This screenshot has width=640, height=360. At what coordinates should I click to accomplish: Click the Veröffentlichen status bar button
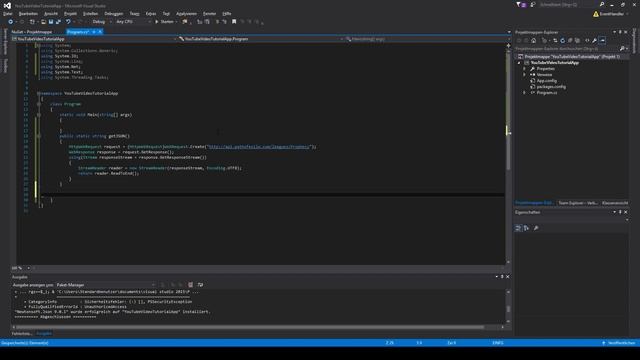(619, 343)
